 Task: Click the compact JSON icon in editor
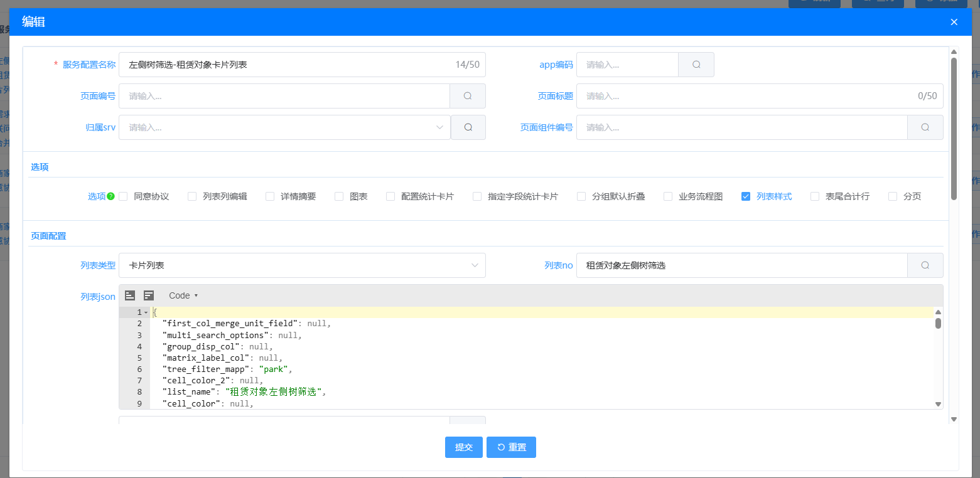click(x=149, y=295)
